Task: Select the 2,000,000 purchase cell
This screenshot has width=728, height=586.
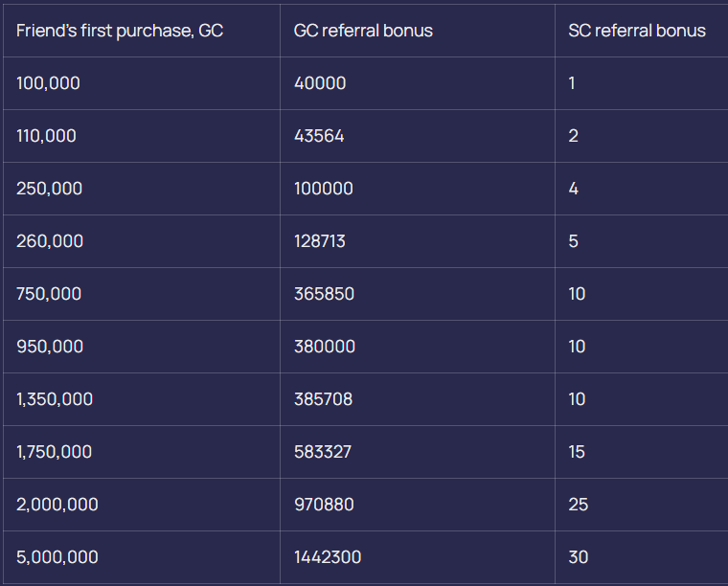Action: 57,505
